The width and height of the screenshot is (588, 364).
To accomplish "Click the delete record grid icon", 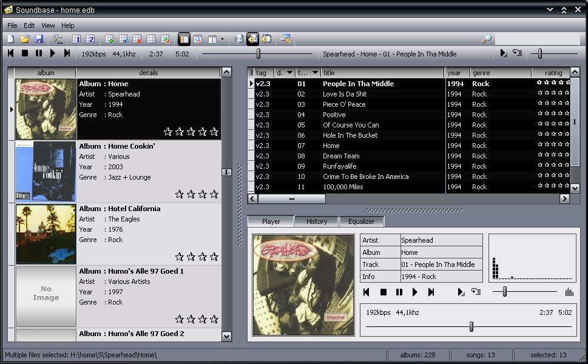I will [x=137, y=39].
